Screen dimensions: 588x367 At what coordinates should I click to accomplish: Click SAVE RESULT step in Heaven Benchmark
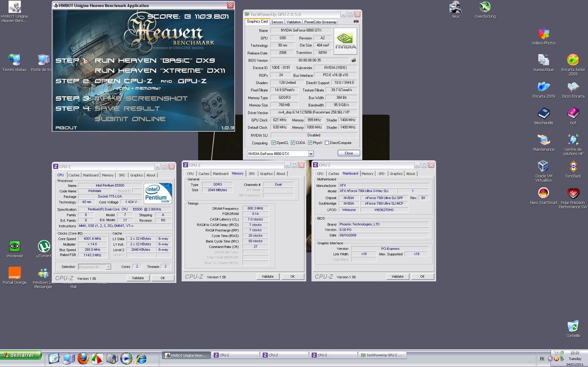pos(127,109)
